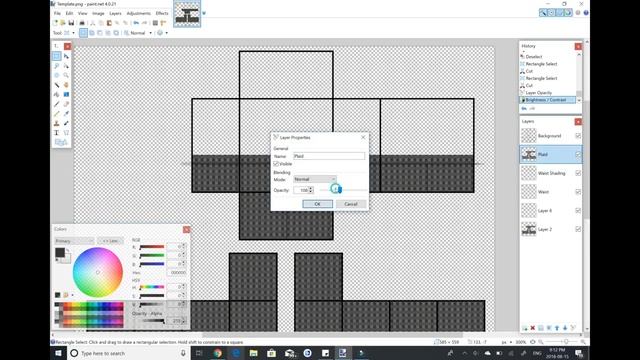Click the Help question mark icon
The width and height of the screenshot is (640, 360).
586,13
